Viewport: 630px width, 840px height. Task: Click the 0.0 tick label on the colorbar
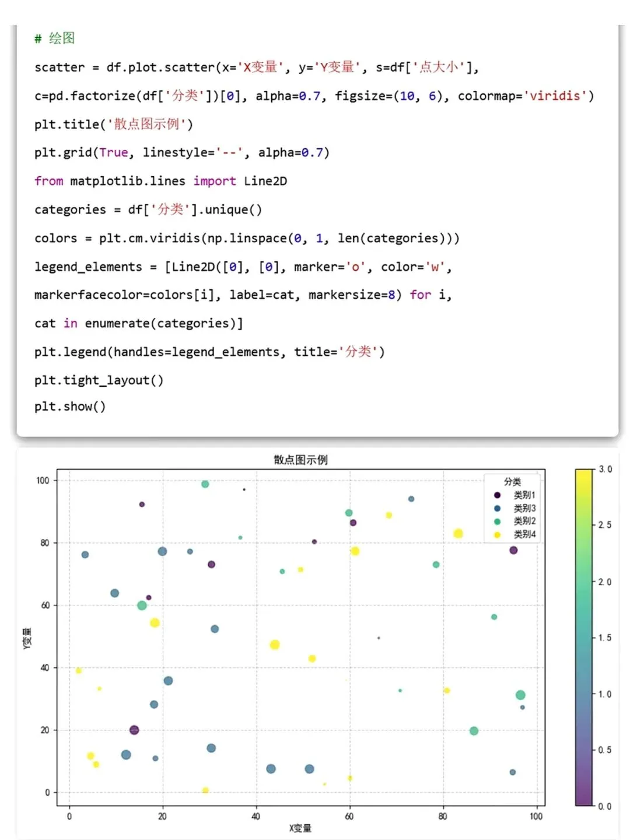click(x=605, y=806)
